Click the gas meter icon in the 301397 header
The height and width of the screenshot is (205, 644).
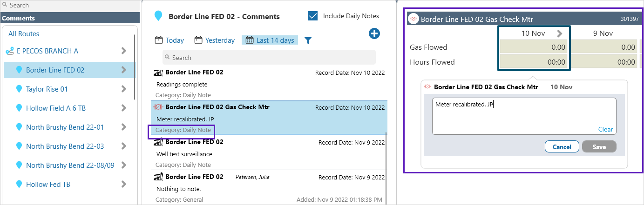[x=413, y=19]
